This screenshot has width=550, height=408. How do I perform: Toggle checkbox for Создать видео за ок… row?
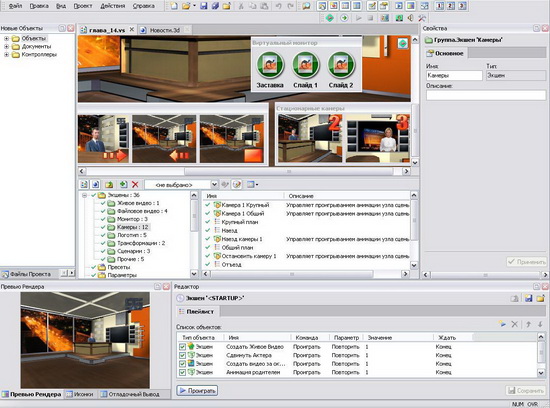click(182, 364)
